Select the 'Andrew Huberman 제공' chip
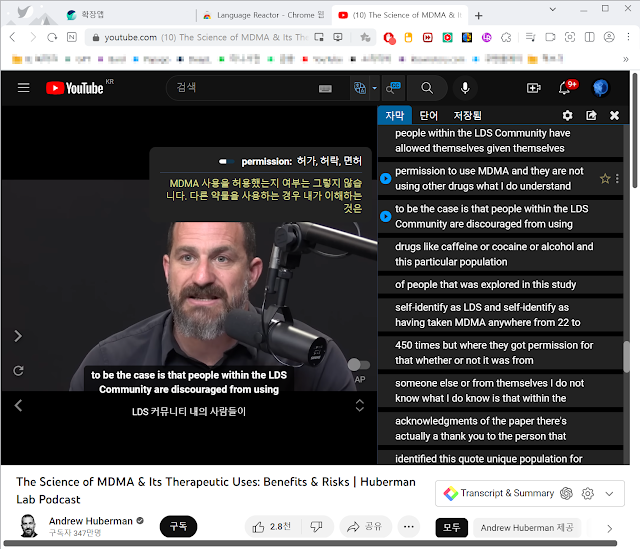640x549 pixels. click(527, 528)
